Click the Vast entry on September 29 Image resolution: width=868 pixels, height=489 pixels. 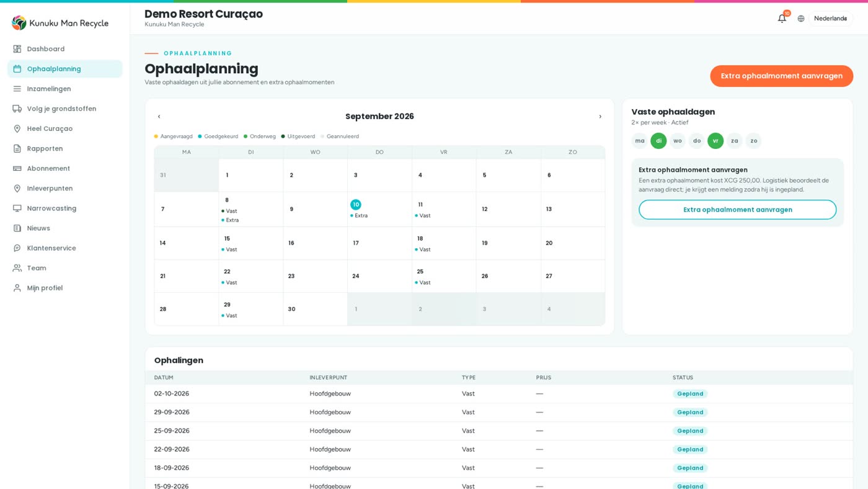point(230,315)
